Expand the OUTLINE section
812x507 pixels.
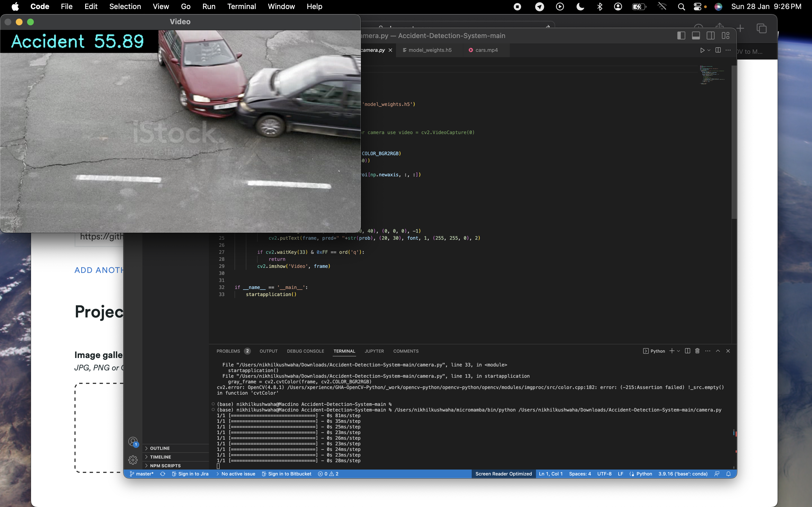(x=160, y=448)
